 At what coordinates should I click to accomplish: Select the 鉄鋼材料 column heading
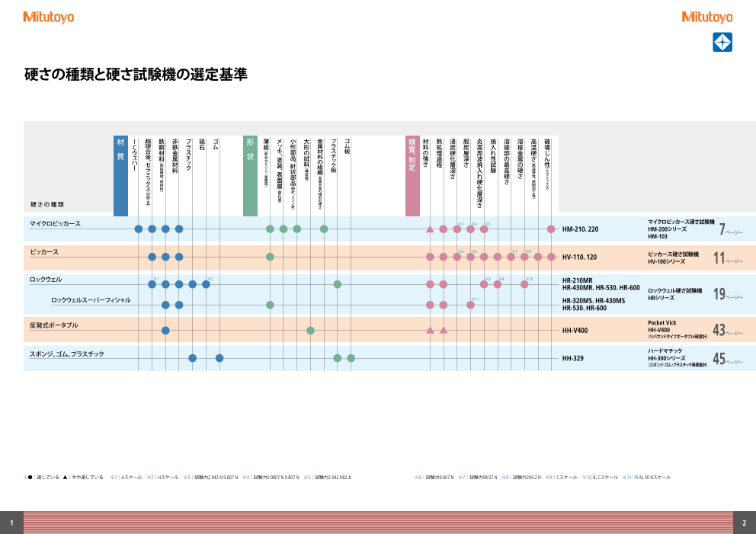tap(162, 165)
